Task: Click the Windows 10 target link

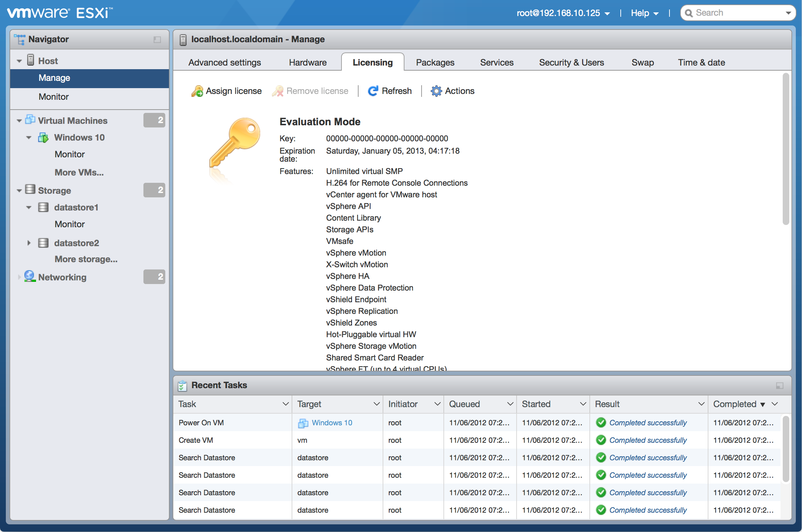Action: point(332,423)
